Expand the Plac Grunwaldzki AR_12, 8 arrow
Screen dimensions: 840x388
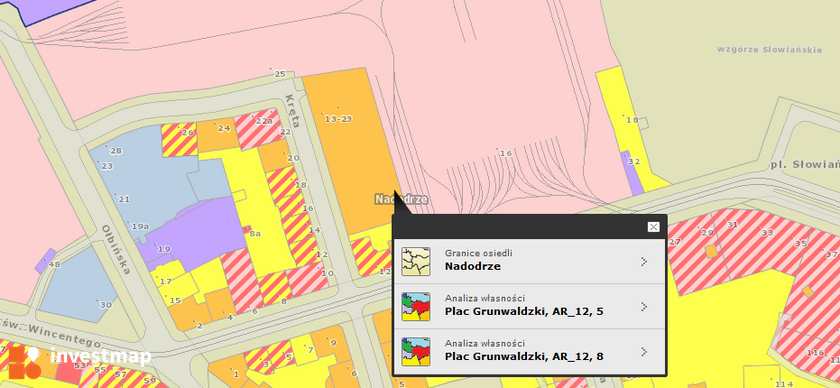point(644,352)
